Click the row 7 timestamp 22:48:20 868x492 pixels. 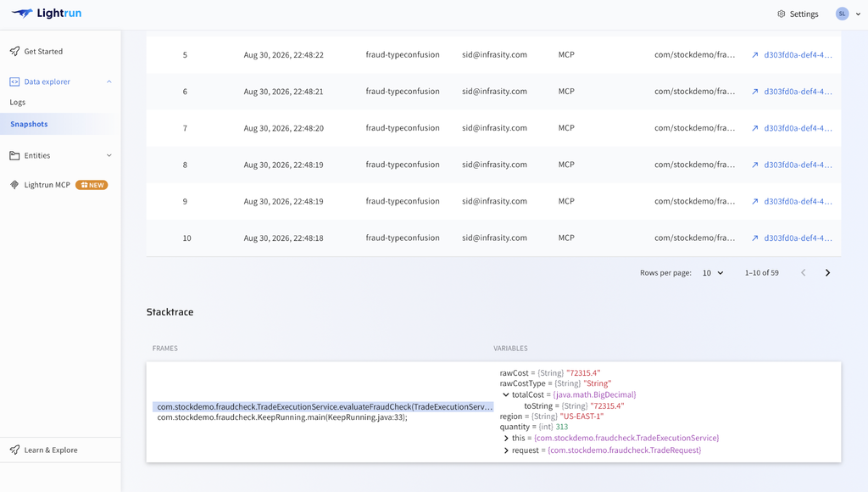[x=283, y=128]
